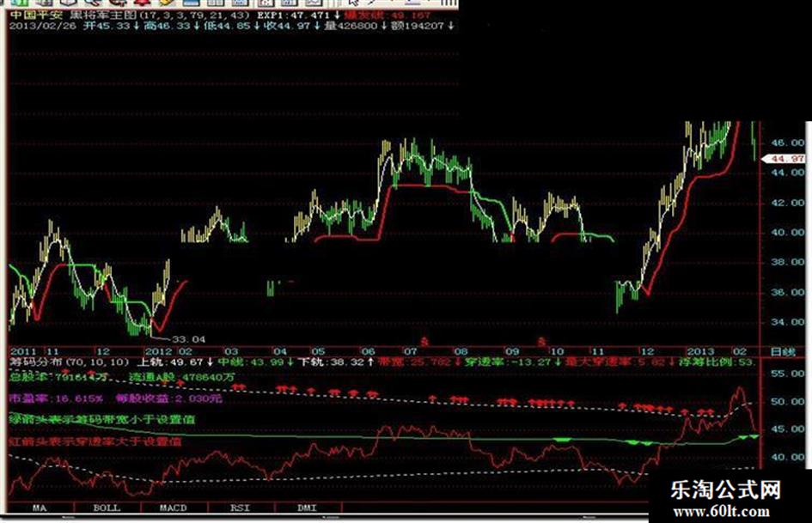Click the 45.00 label on the lower panel axis

[788, 429]
